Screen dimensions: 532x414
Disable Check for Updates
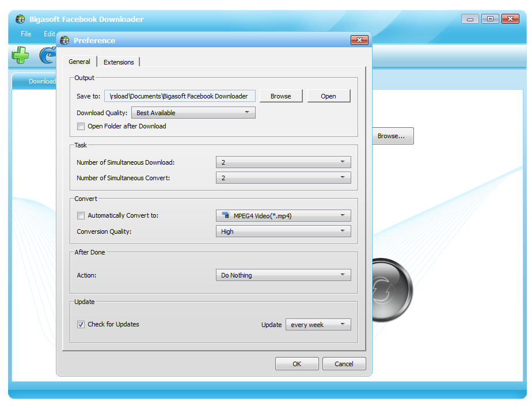click(x=81, y=324)
